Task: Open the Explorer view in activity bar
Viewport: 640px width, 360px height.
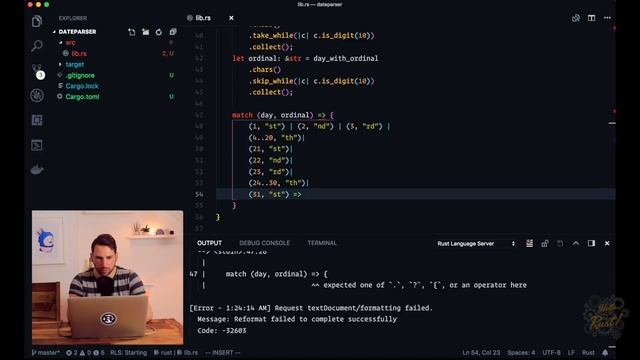Action: tap(37, 21)
